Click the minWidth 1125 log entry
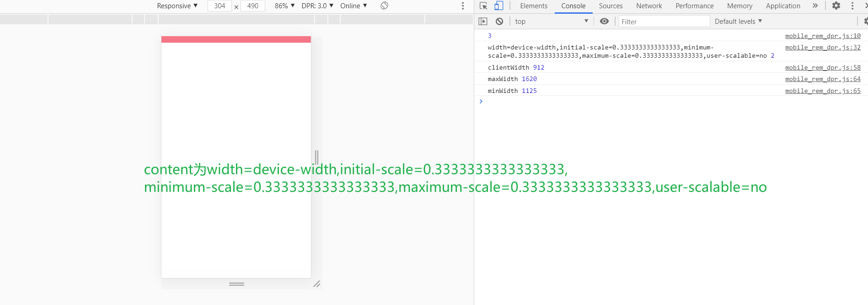 coord(512,91)
